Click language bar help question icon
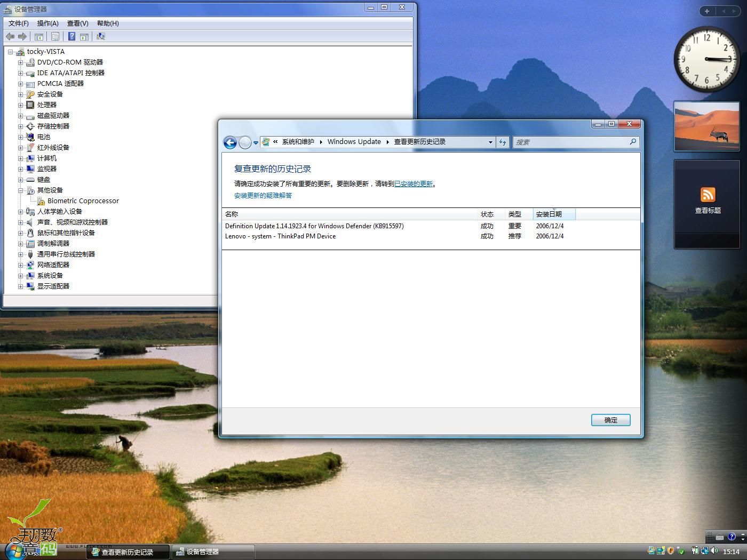 [732, 537]
